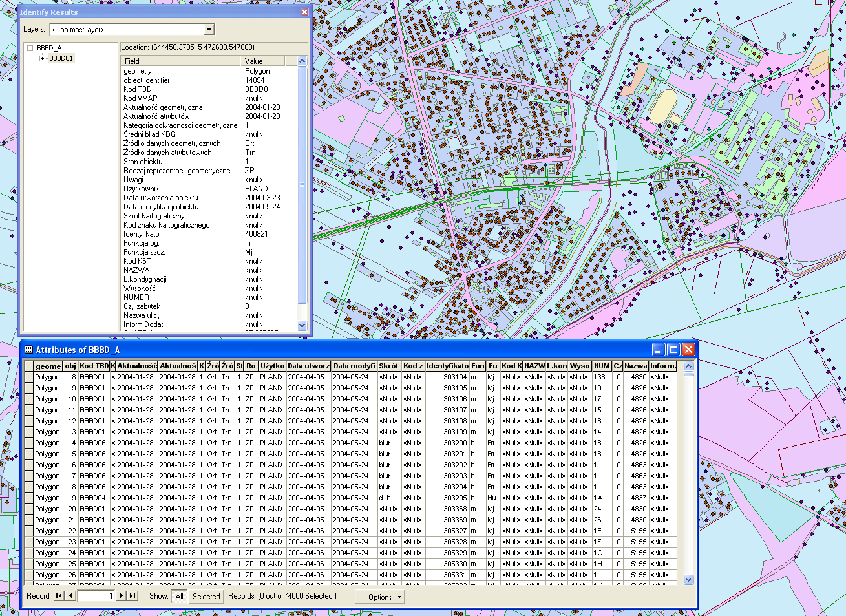Maximize the Attributes of BBBD_A window

click(673, 350)
